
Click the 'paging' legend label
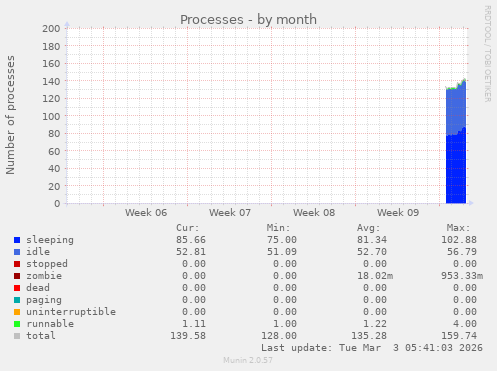coord(44,300)
